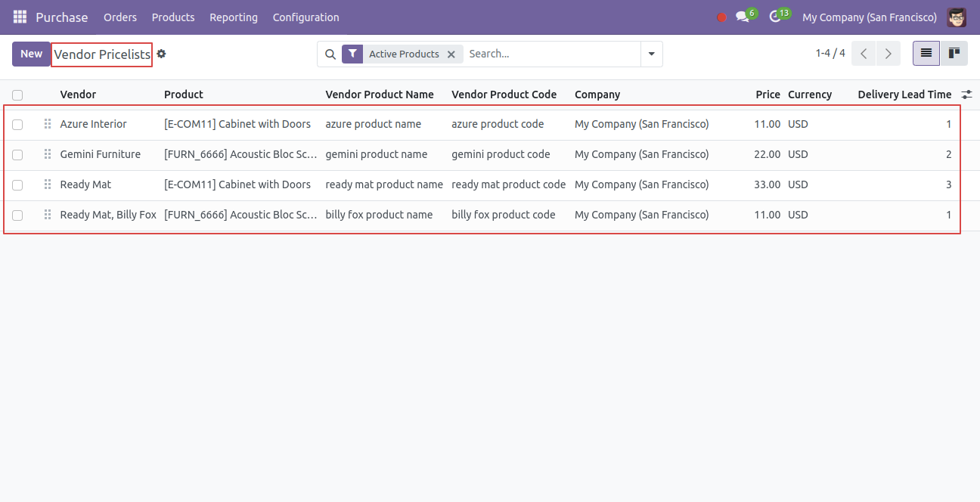The height and width of the screenshot is (502, 980).
Task: Check the Ready Mat, Billy Fox row checkbox
Action: tap(17, 215)
